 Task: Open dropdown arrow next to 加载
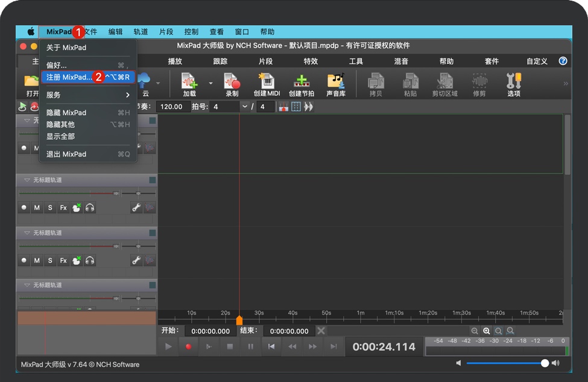coord(210,83)
